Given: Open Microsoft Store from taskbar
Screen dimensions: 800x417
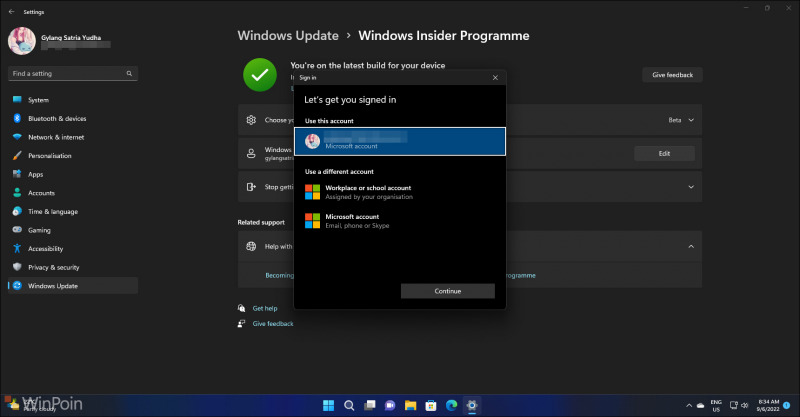Looking at the screenshot, I should 431,405.
